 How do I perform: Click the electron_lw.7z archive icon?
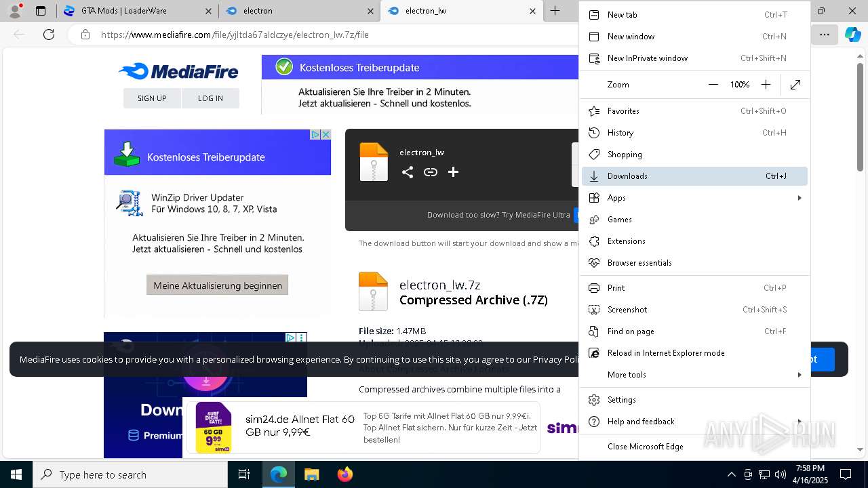pyautogui.click(x=373, y=291)
